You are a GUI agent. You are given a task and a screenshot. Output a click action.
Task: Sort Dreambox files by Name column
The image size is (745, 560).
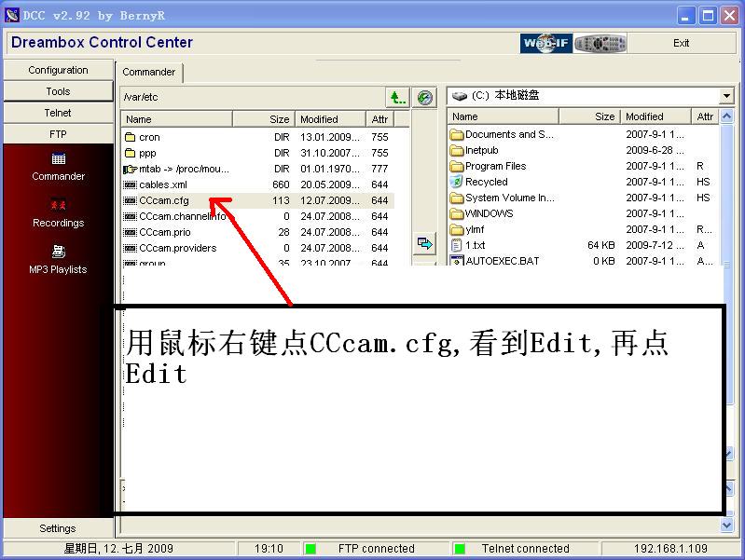click(x=176, y=119)
